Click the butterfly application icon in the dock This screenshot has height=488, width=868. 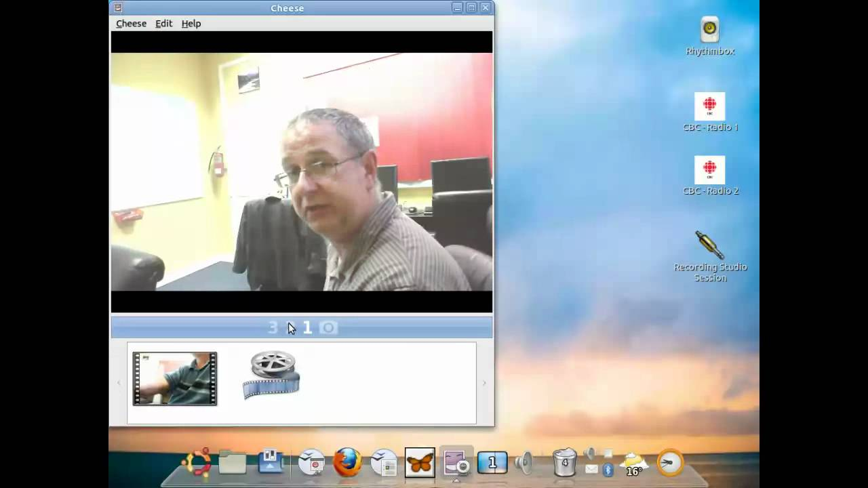419,462
